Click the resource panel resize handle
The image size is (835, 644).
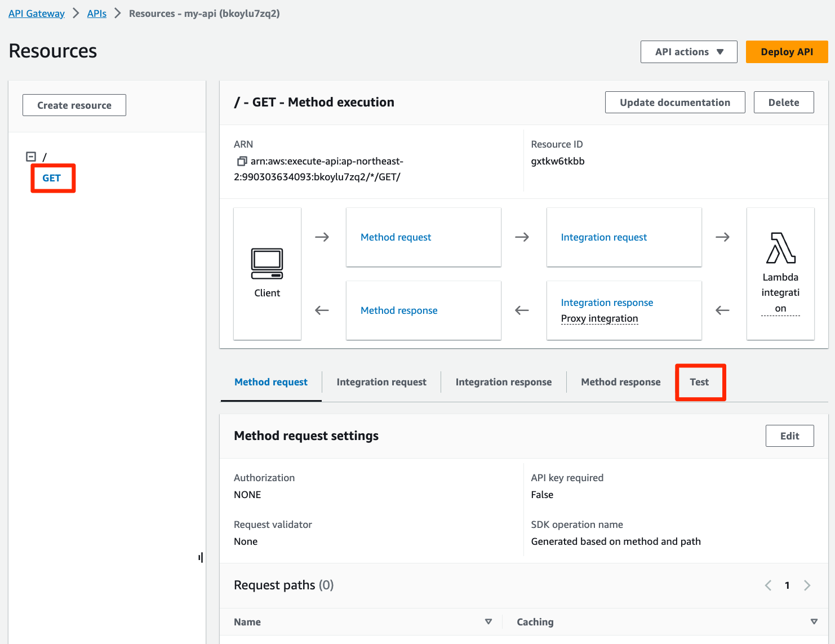coord(201,558)
